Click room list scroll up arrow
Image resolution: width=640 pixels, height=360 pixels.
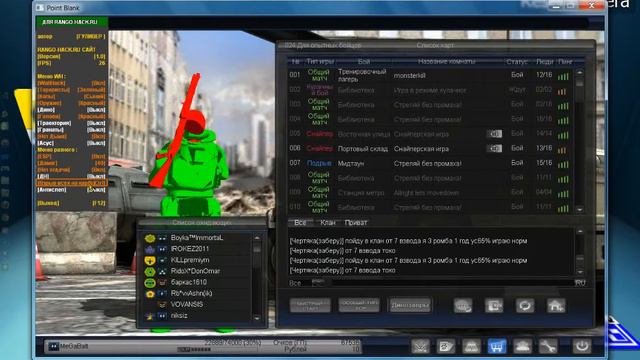point(580,73)
